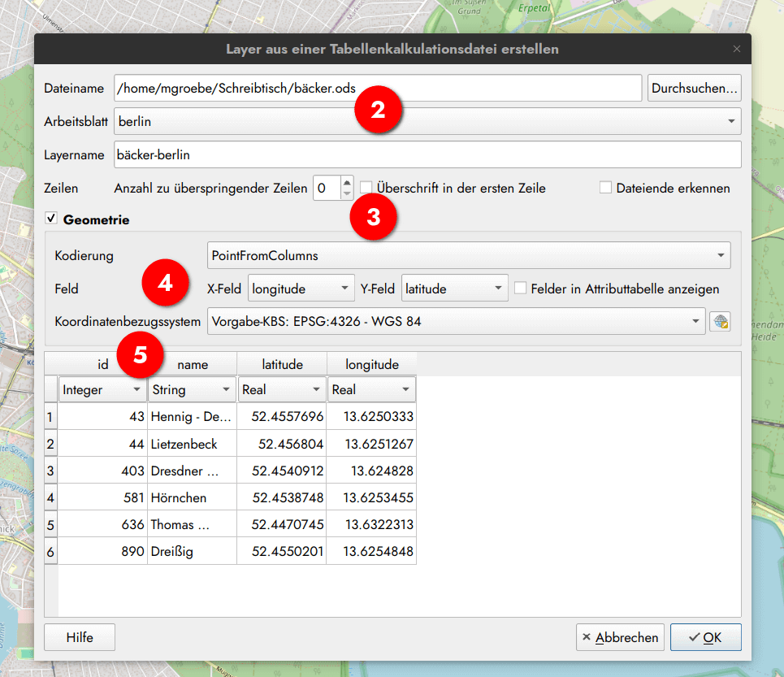Browse for a file with Durchsuchen
Screen dimensions: 784x677
coord(694,88)
